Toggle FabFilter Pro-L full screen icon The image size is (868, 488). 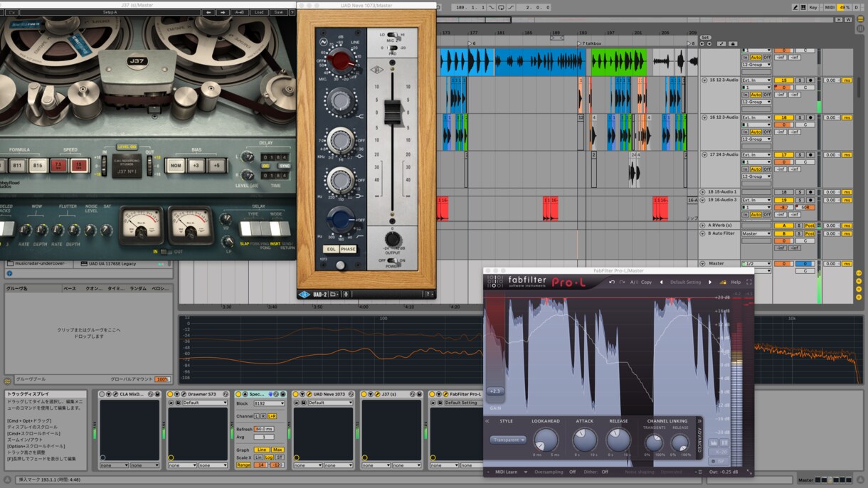coord(748,282)
